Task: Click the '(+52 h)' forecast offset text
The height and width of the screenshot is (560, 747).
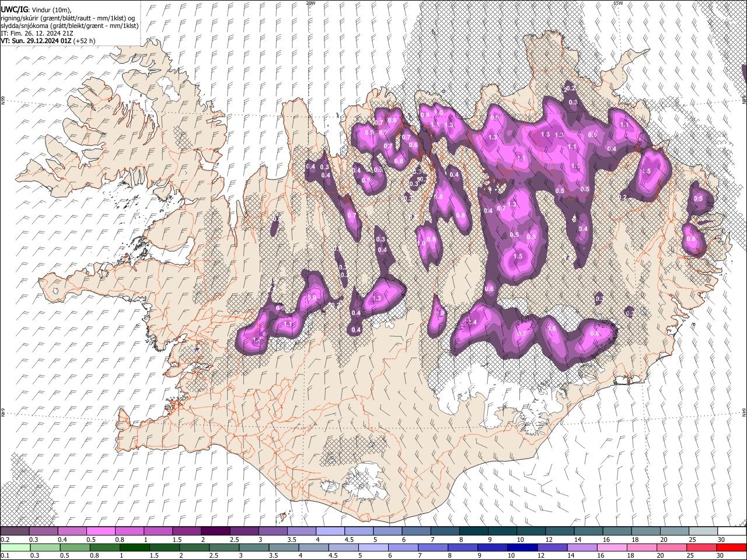Action: (x=85, y=41)
